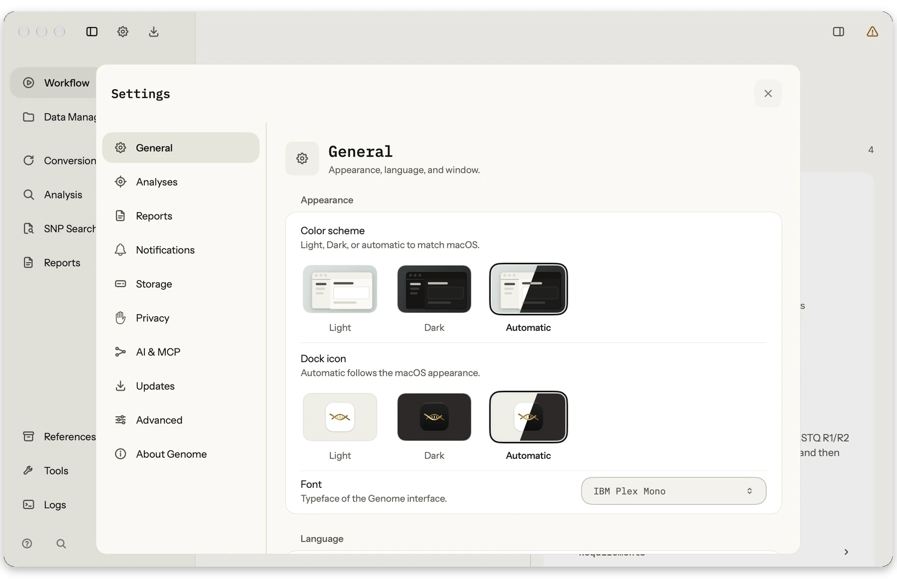Switch to Analyses settings section
The image size is (897, 588).
pyautogui.click(x=180, y=182)
